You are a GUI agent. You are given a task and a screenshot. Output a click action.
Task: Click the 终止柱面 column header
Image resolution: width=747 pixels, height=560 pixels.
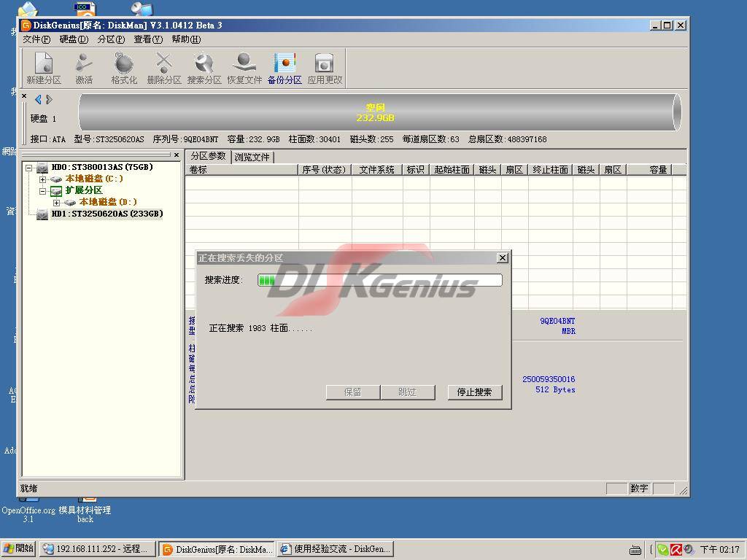[x=550, y=169]
